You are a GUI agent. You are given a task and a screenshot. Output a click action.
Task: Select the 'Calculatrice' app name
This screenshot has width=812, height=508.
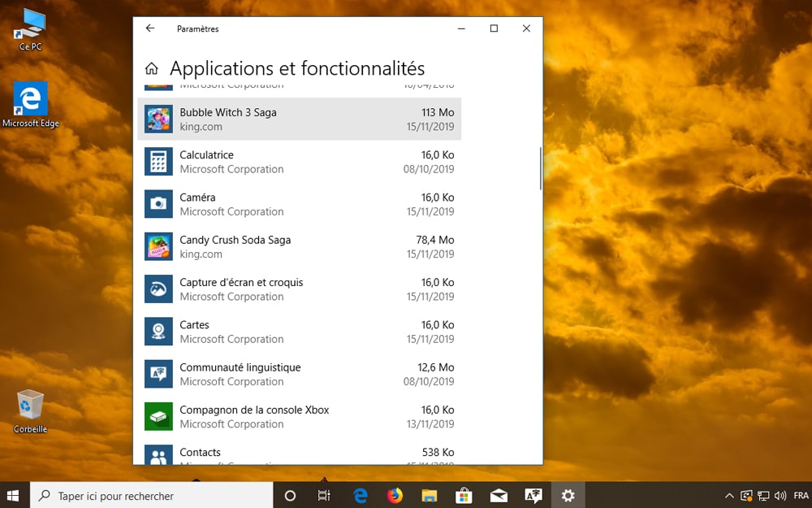[206, 155]
